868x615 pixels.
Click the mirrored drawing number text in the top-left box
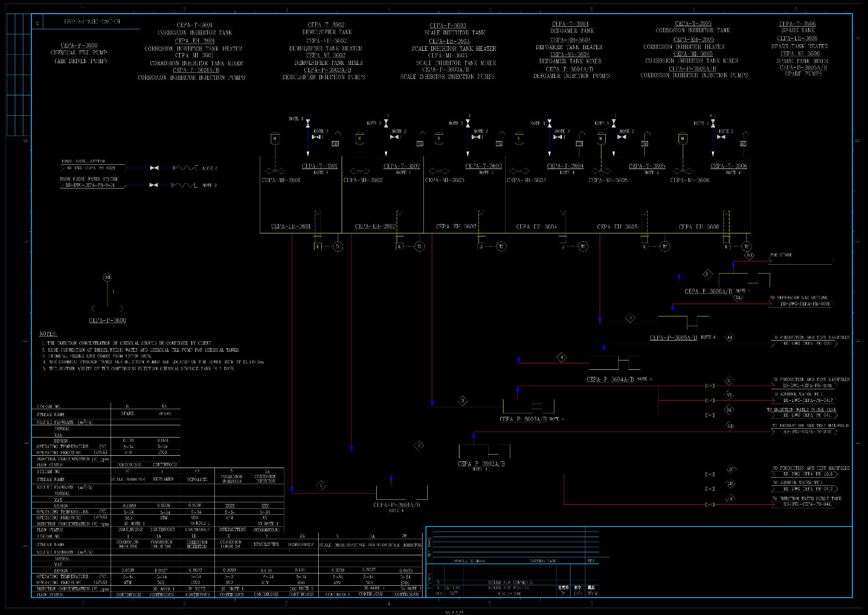[x=92, y=21]
